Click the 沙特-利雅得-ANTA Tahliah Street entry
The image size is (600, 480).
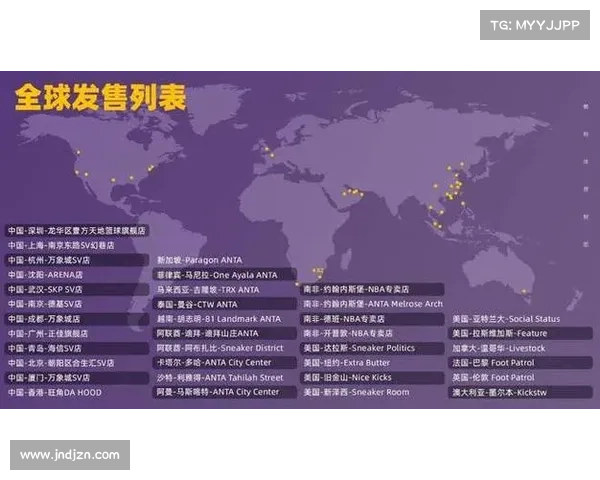coord(220,378)
